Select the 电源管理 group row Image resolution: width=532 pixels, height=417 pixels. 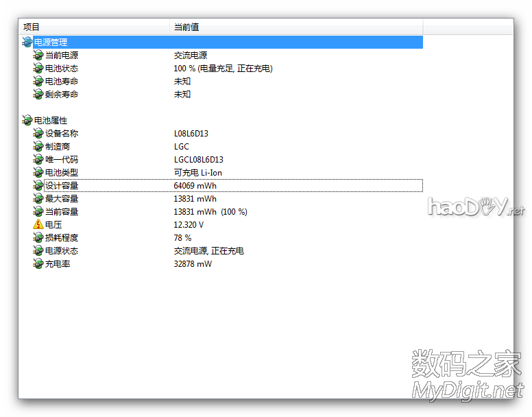(51, 43)
